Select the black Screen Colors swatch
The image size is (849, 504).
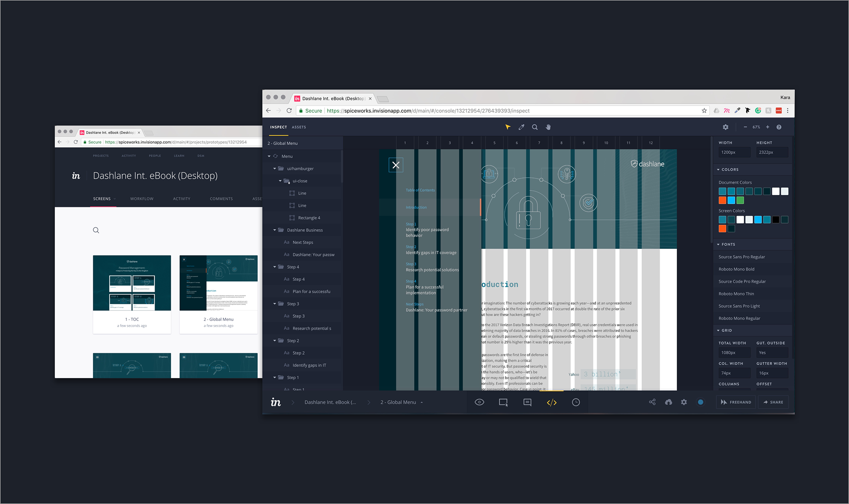click(x=776, y=220)
